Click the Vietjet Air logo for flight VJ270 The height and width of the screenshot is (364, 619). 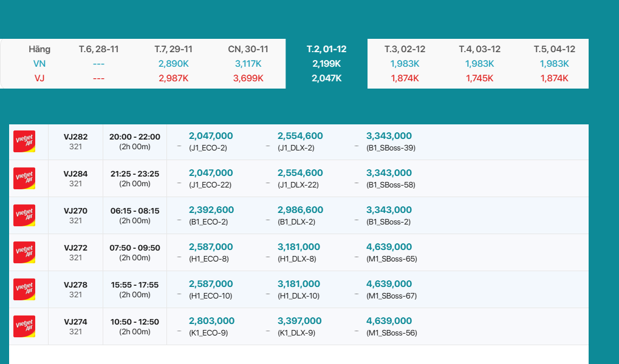pyautogui.click(x=24, y=215)
